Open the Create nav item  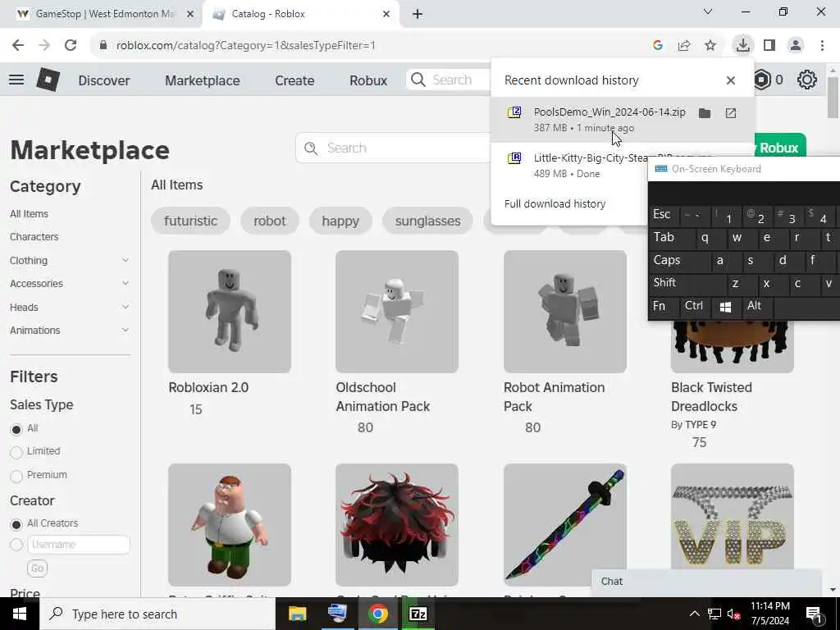coord(294,80)
